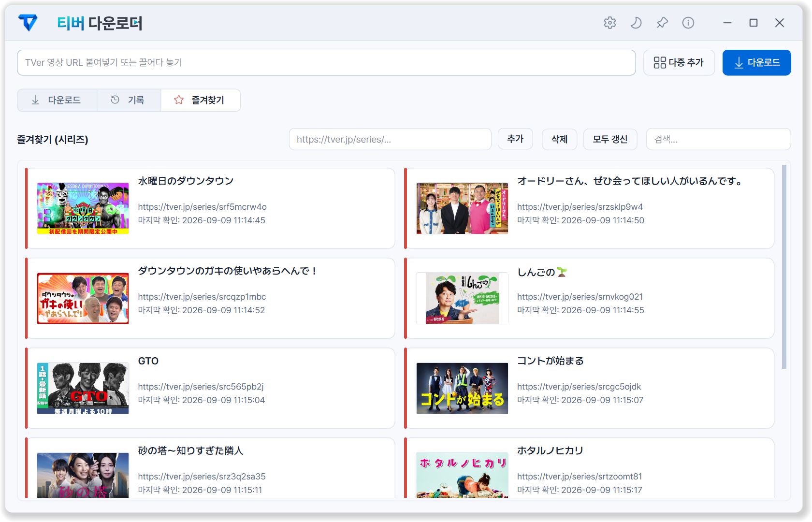Open the GTO series thumbnail
This screenshot has height=522, width=812.
click(x=83, y=388)
